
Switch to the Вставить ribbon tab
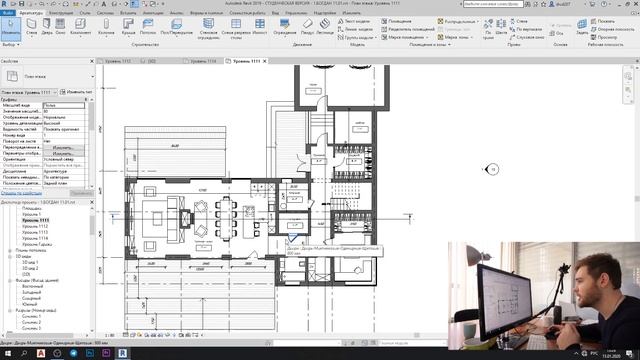click(128, 13)
